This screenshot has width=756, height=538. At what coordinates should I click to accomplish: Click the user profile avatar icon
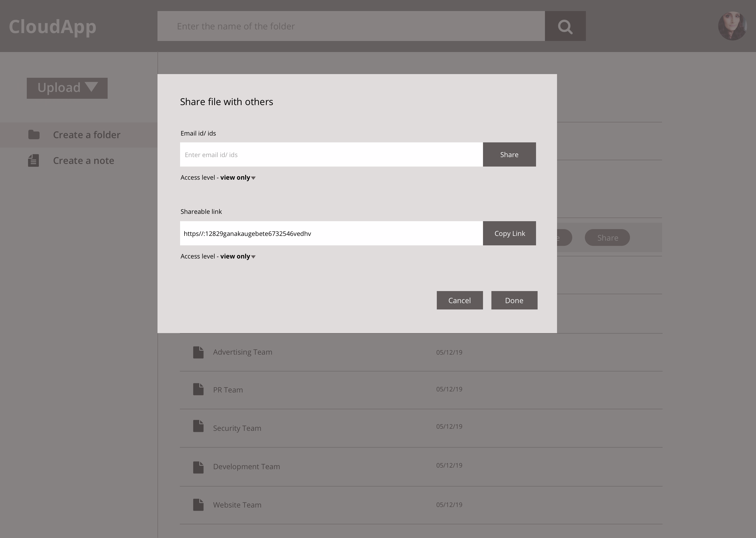click(731, 26)
